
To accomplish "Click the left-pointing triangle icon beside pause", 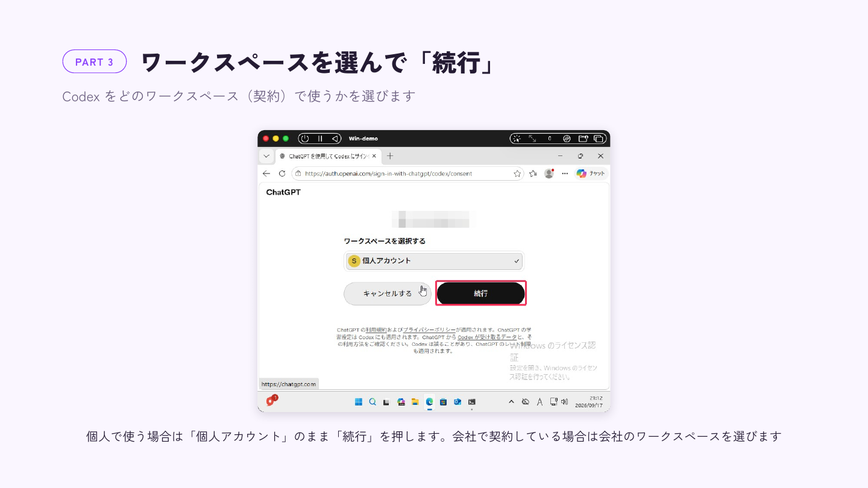I will (x=335, y=139).
